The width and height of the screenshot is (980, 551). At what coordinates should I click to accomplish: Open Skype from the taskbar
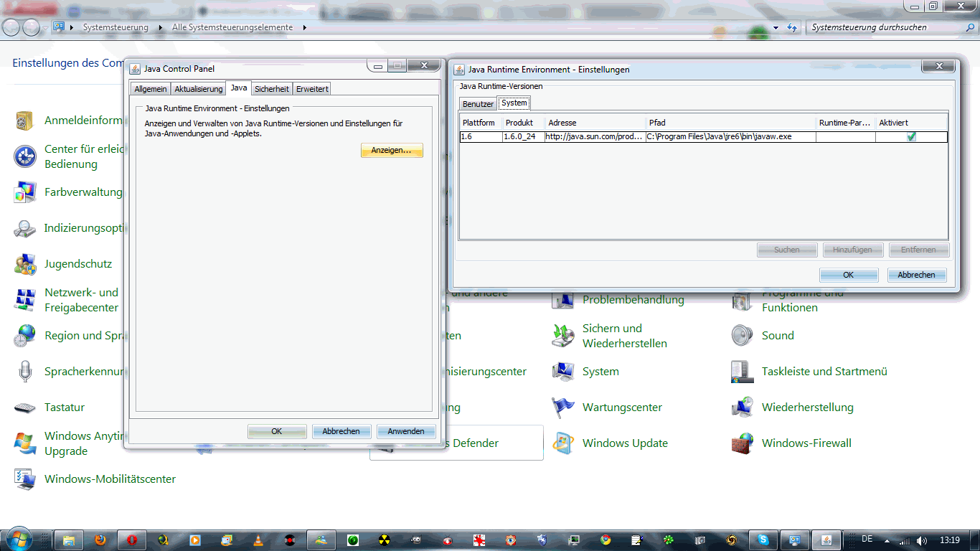coord(763,540)
